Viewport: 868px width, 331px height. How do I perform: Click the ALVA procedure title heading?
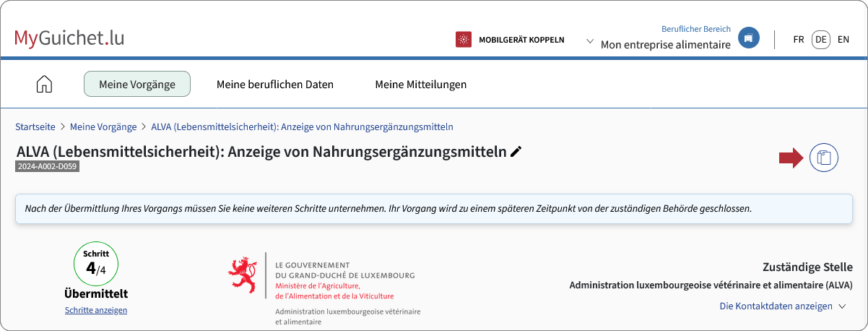[261, 152]
